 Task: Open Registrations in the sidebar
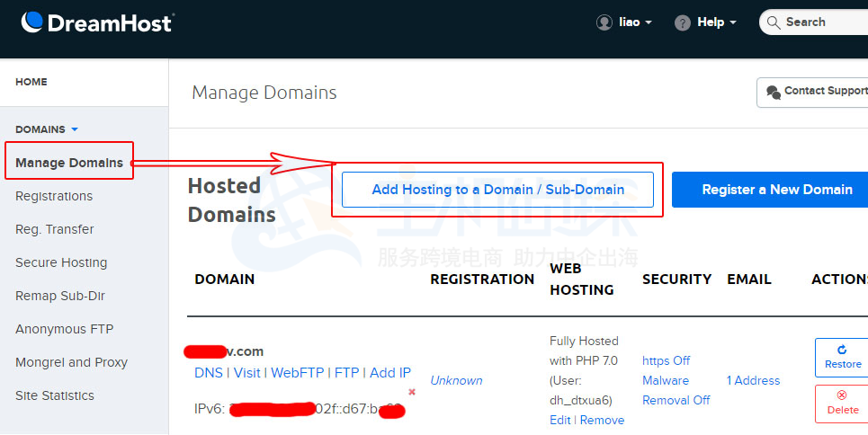tap(54, 196)
